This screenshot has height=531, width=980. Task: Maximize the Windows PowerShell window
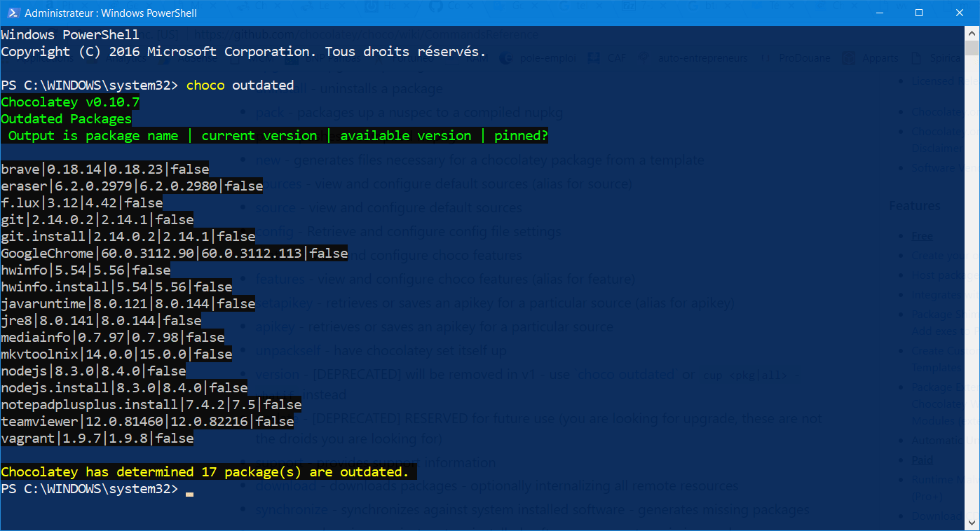pyautogui.click(x=918, y=13)
